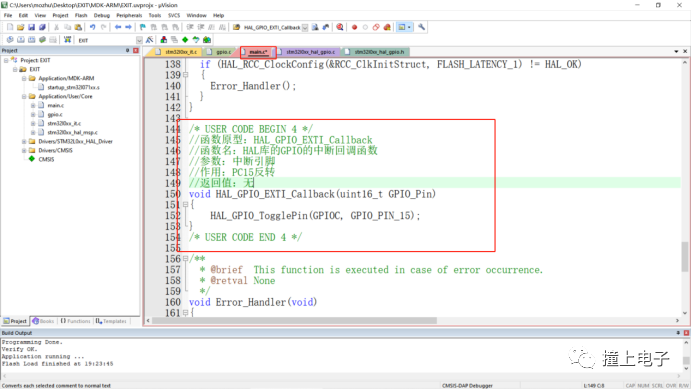Navigate forwards with the blue arrow
Viewport: 692px width, 389px height.
128,27
